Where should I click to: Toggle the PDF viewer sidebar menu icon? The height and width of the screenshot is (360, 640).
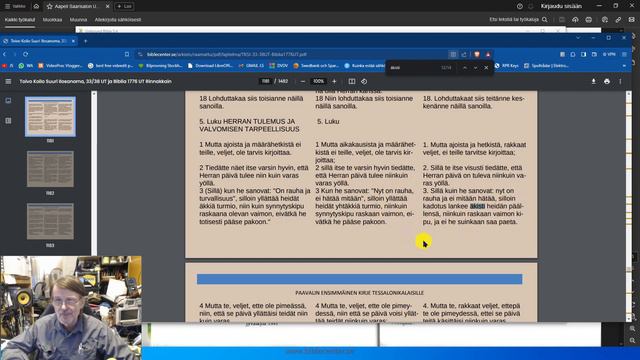[8, 81]
